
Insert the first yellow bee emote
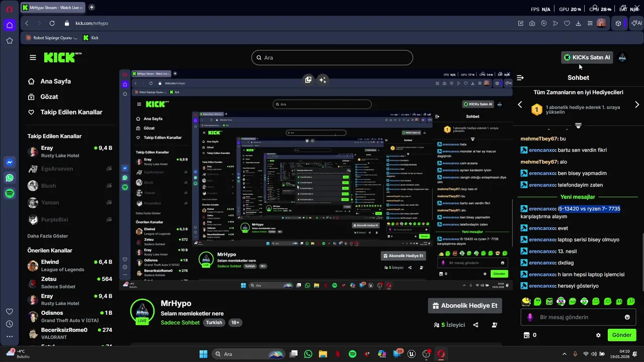(x=526, y=301)
